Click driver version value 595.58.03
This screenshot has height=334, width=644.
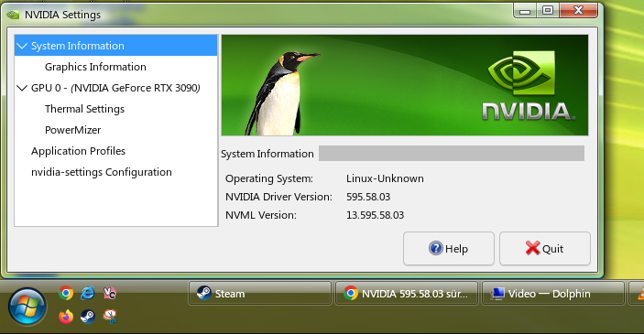coord(368,197)
